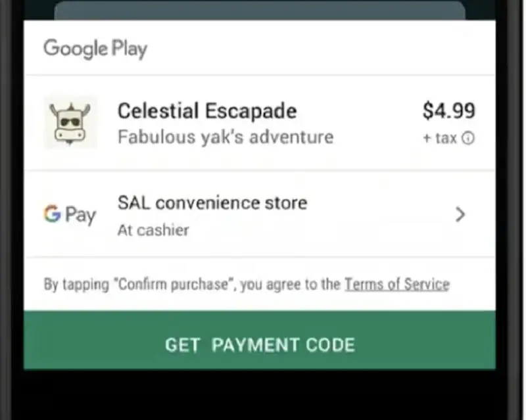Tap the '+ tax' label
This screenshot has width=526, height=420.
click(440, 138)
